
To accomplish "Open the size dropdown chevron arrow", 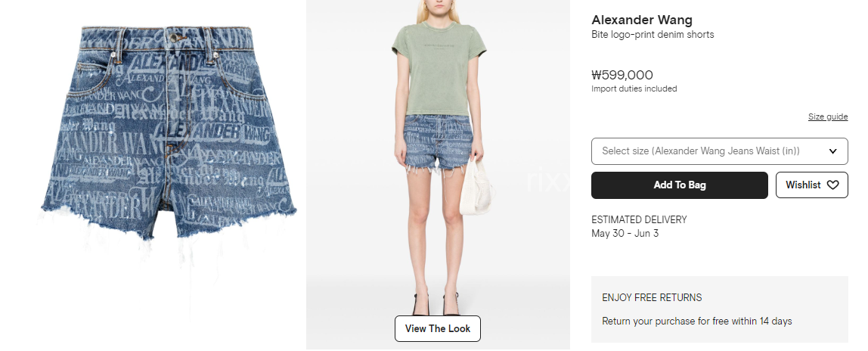I will pyautogui.click(x=832, y=151).
